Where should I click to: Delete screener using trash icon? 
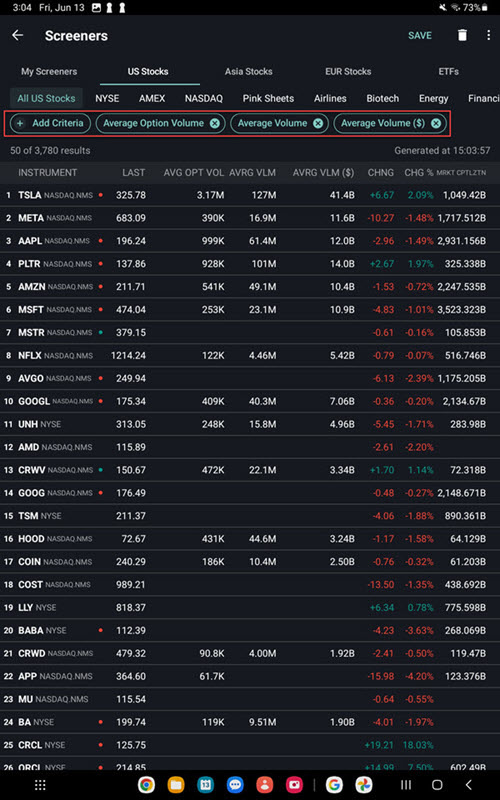pos(462,35)
